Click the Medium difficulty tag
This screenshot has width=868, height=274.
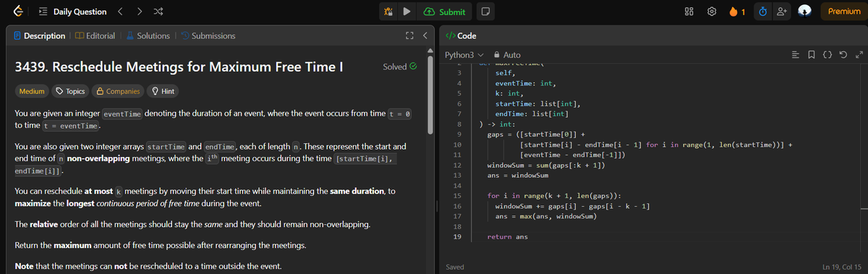33,91
